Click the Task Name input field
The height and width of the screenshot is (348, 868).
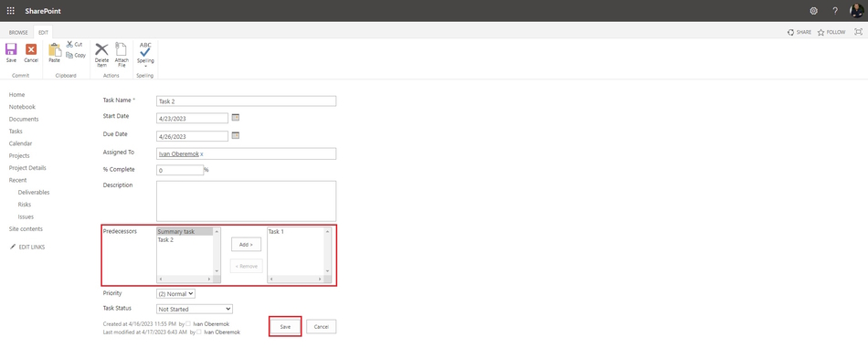tap(247, 101)
